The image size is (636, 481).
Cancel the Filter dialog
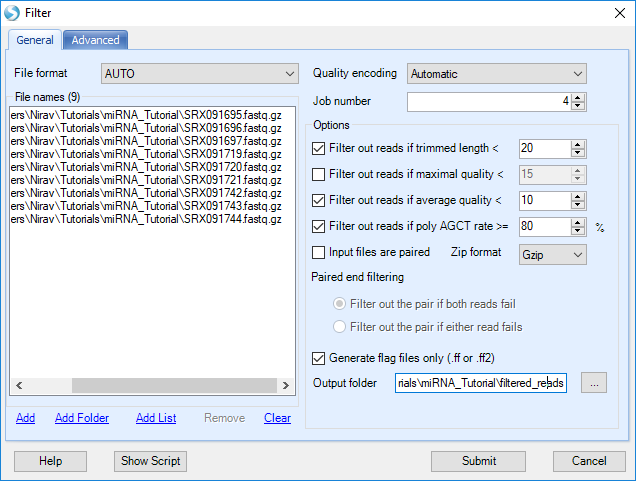pyautogui.click(x=589, y=461)
